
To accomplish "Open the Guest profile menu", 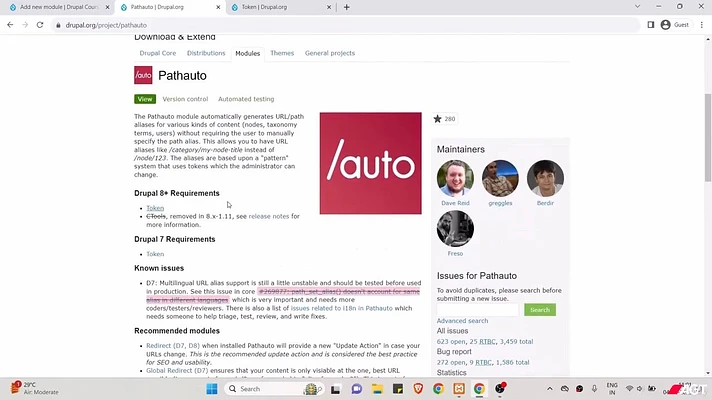I will coord(675,25).
